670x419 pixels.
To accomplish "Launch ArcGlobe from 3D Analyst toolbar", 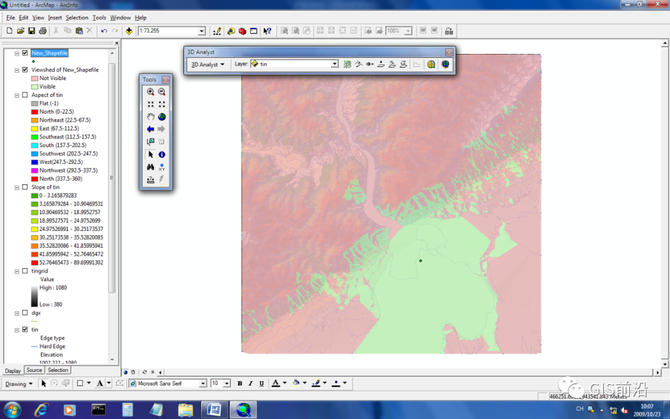I will [x=445, y=64].
